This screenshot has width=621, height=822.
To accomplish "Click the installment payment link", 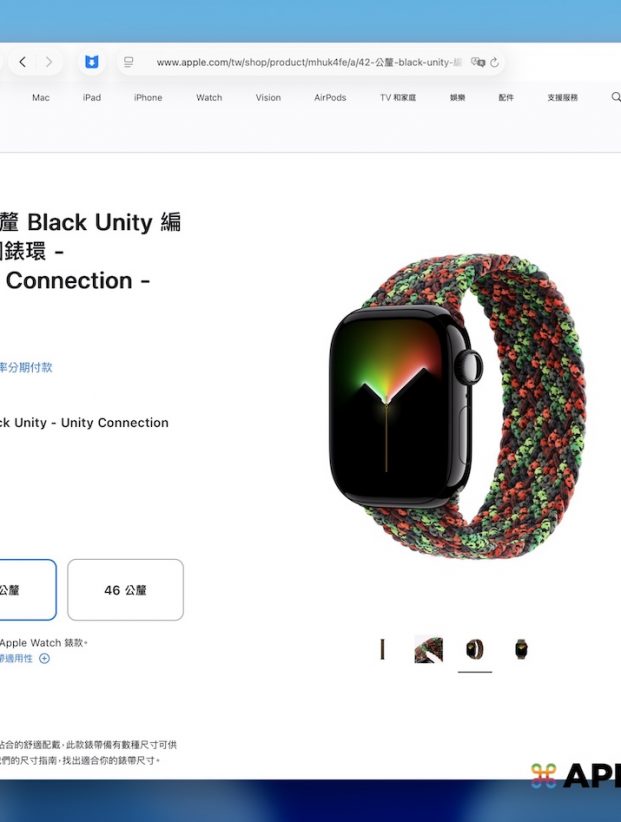I will (x=26, y=367).
